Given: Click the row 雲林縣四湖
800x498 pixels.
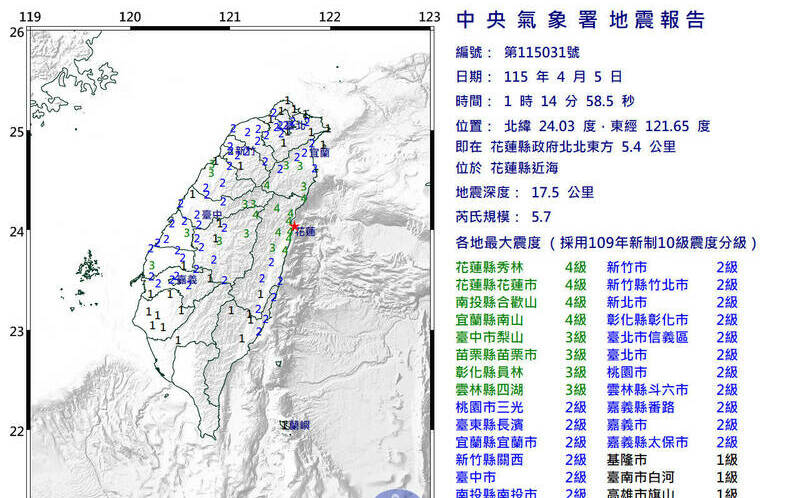Looking at the screenshot, I should tap(521, 390).
